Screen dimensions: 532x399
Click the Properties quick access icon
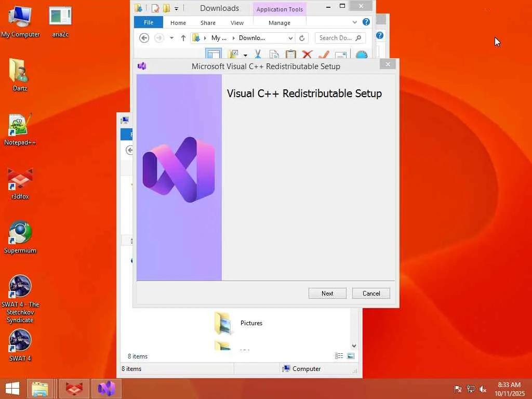[155, 8]
